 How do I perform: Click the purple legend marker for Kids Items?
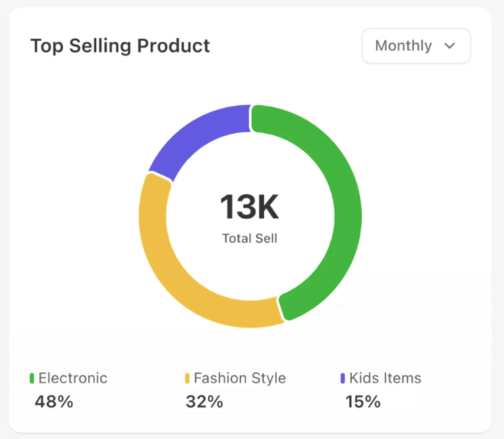point(343,378)
